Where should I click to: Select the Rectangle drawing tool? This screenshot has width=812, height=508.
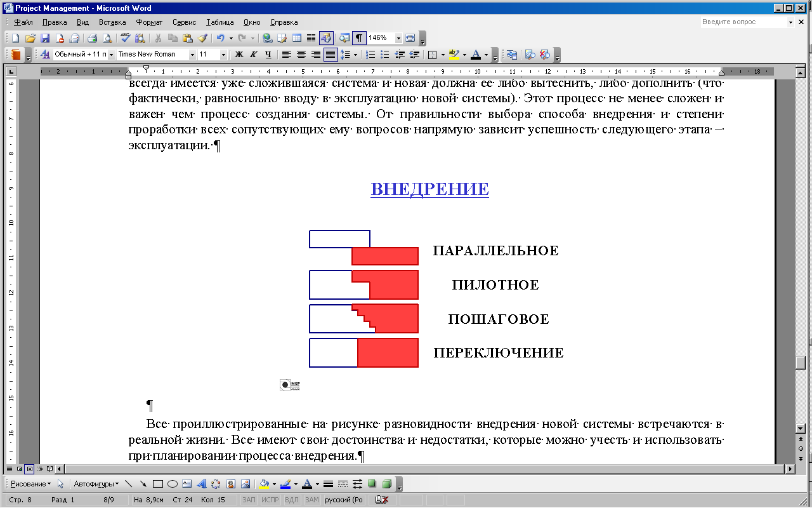[158, 484]
